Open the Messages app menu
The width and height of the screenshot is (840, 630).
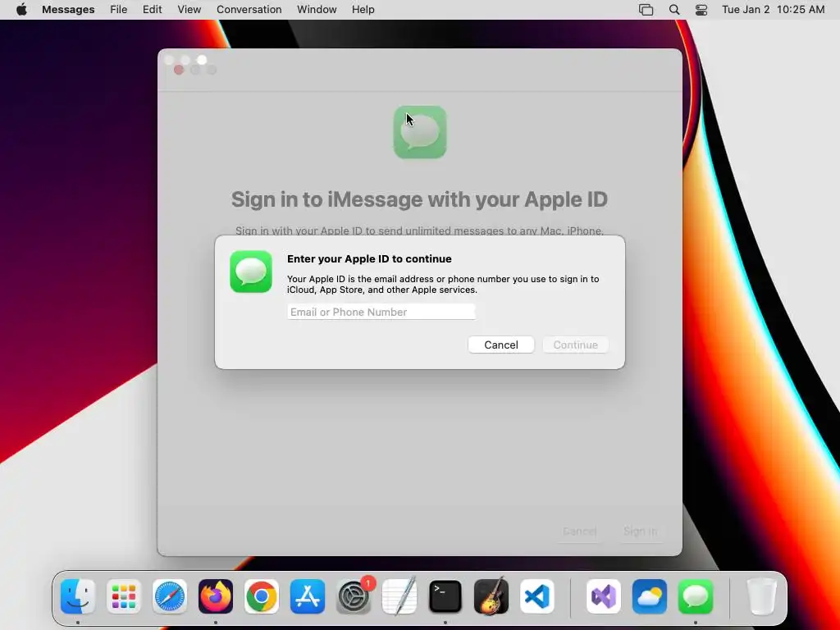click(68, 10)
